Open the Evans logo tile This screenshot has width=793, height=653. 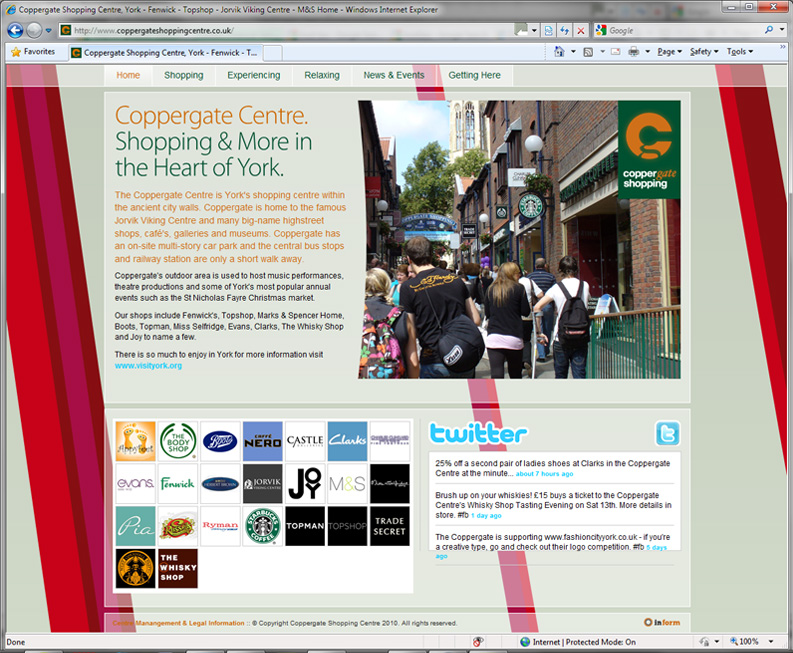pyautogui.click(x=136, y=484)
